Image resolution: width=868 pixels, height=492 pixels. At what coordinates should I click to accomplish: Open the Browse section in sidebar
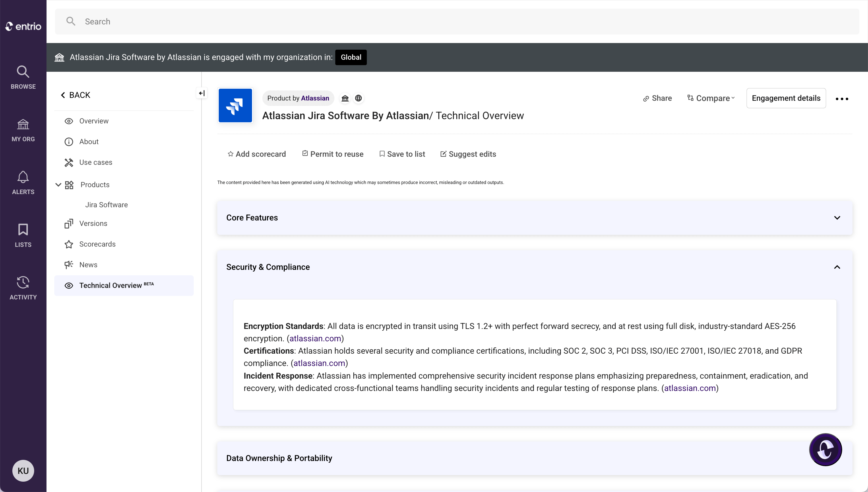(x=23, y=78)
